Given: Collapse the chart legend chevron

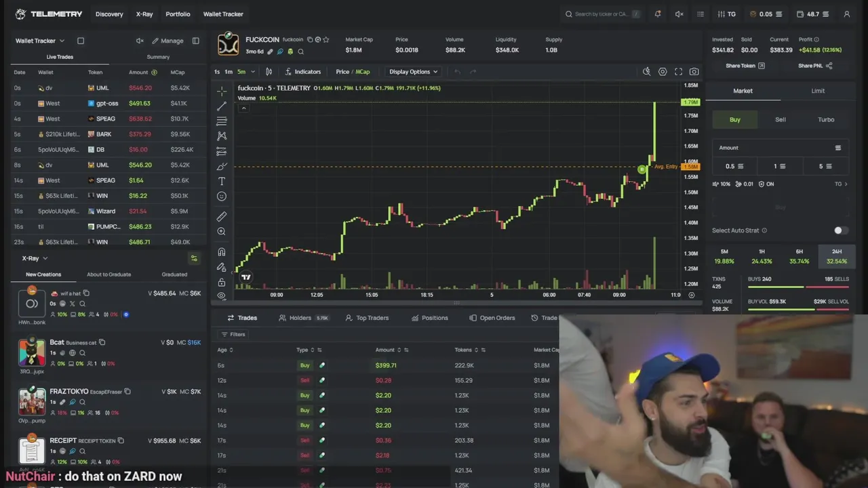Looking at the screenshot, I should pos(243,108).
